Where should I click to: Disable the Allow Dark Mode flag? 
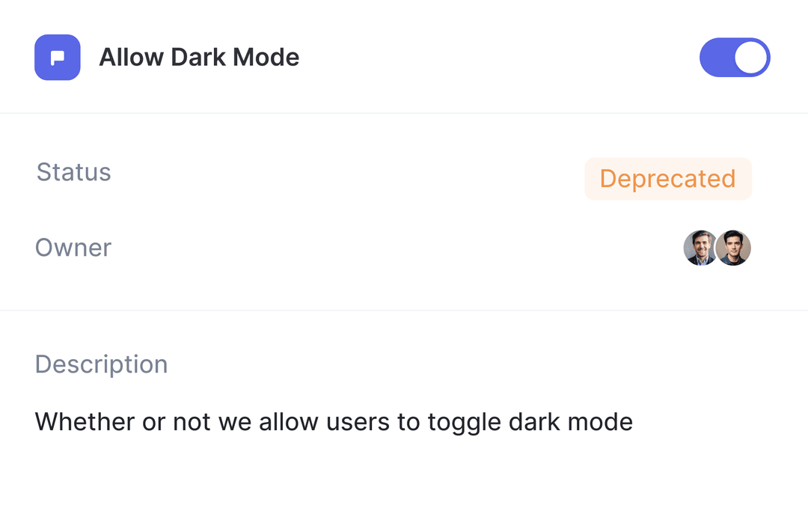click(734, 58)
